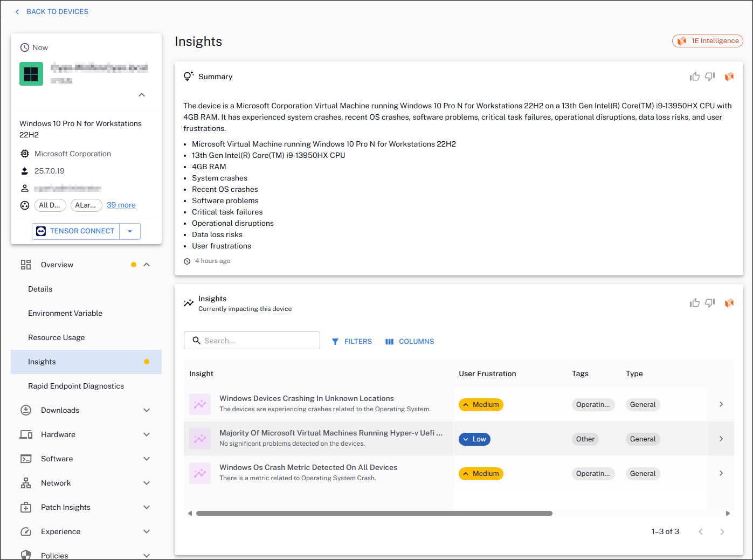The image size is (753, 560).
Task: Click thumbs up on the Summary card
Action: [694, 77]
